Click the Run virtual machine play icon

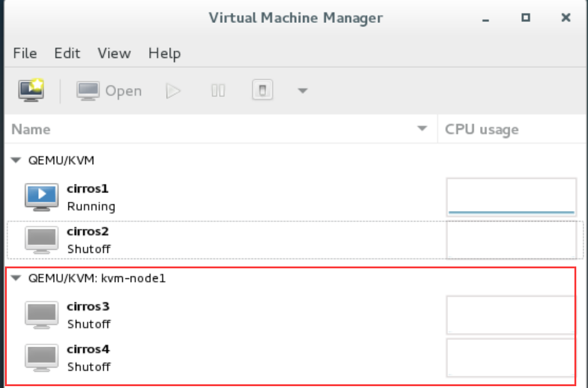(173, 91)
